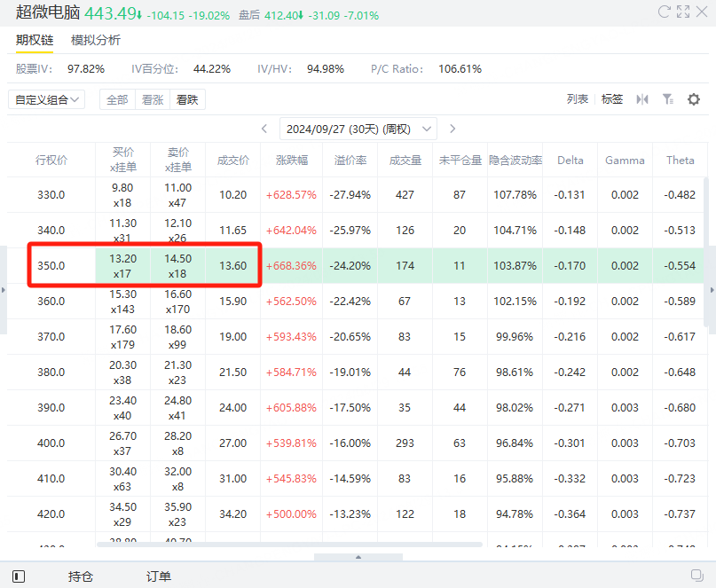Select the 看涨 calls filter

(x=153, y=99)
